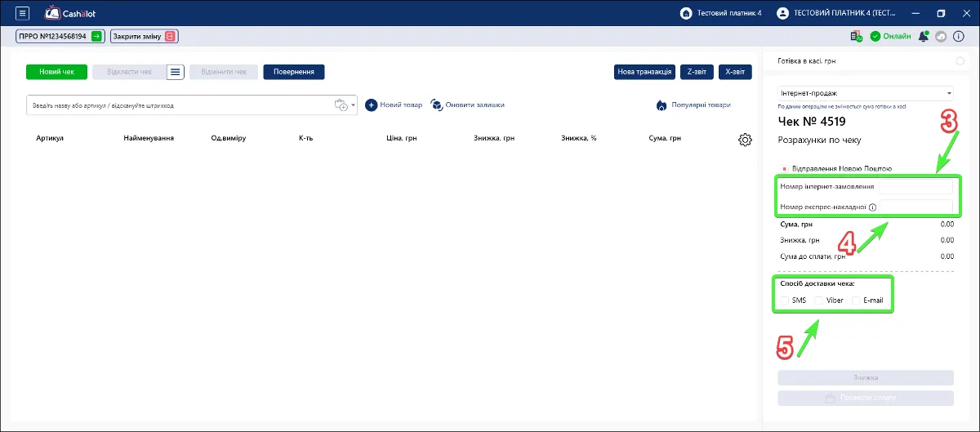Open the hamburger menu in title bar

pos(22,13)
